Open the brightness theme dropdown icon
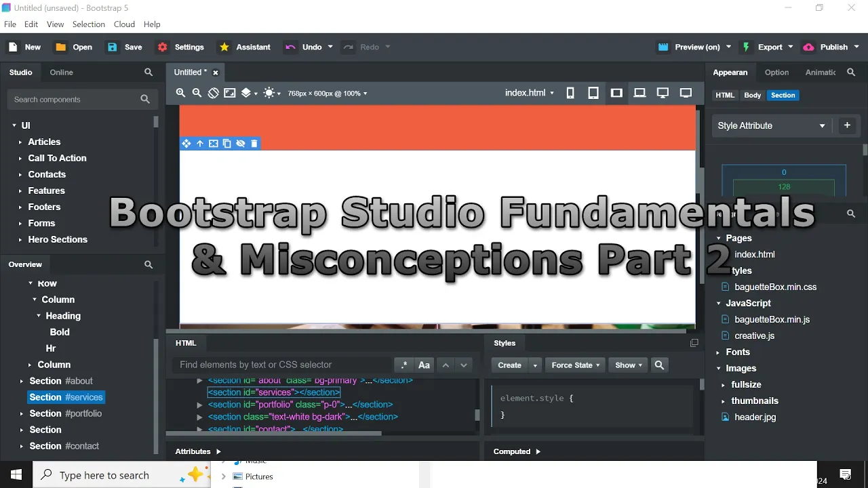 (x=272, y=93)
